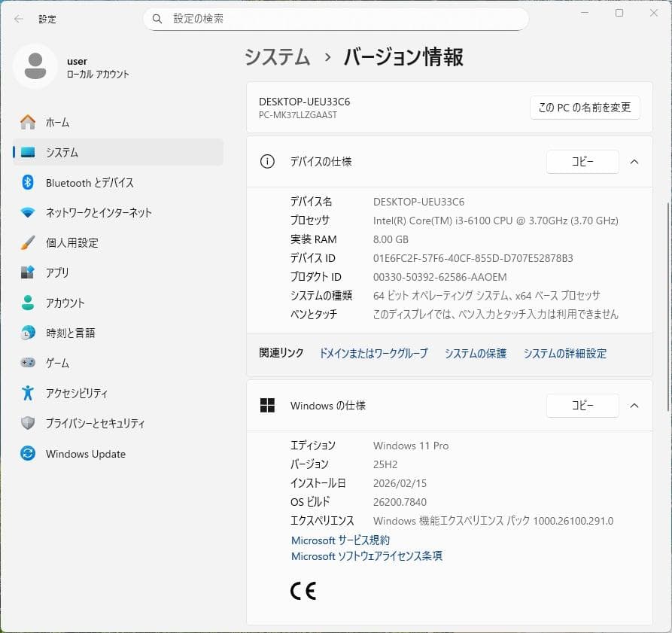Collapse the デバイスの仕様 section
Image resolution: width=672 pixels, height=633 pixels.
[634, 162]
